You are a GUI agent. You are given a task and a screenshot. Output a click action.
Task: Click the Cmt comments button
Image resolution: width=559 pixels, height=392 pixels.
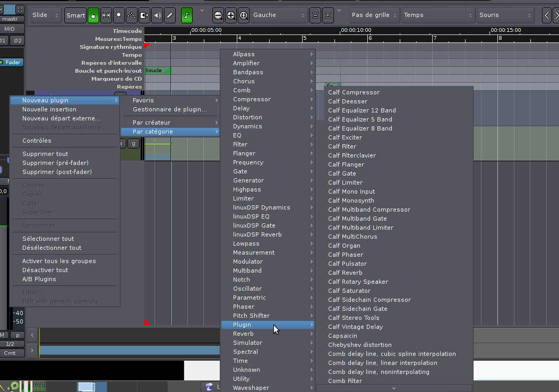[10, 353]
